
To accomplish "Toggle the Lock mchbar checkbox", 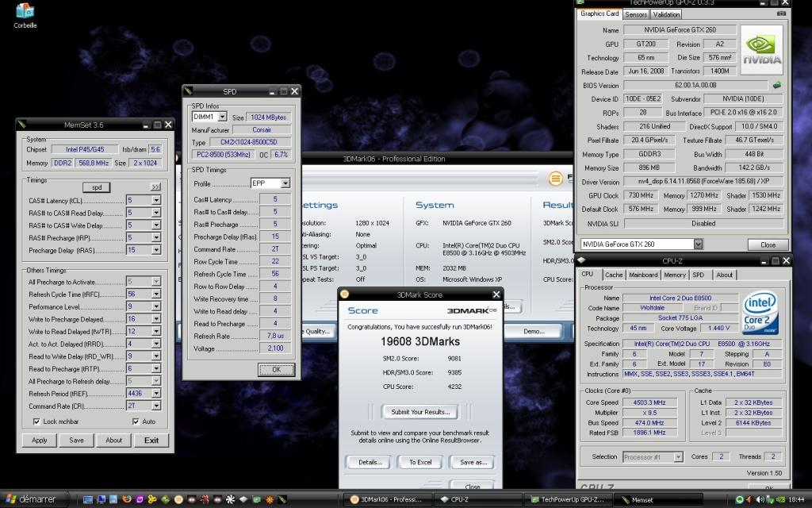I will pos(36,421).
